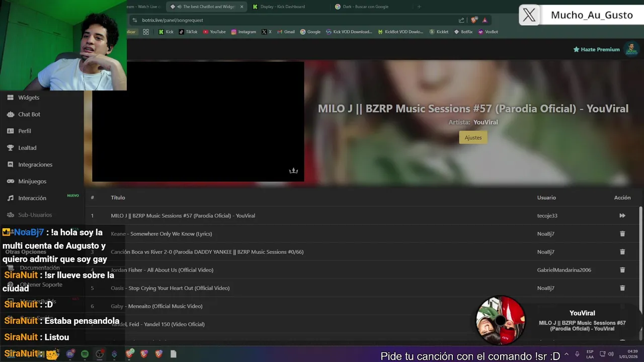Viewport: 644px width, 362px height.
Task: Open a new browser tab
Action: click(x=419, y=7)
